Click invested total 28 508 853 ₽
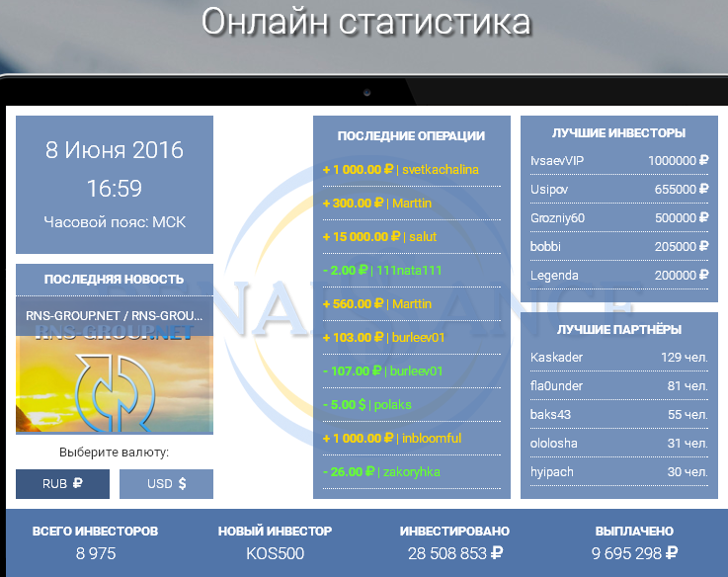 click(455, 553)
